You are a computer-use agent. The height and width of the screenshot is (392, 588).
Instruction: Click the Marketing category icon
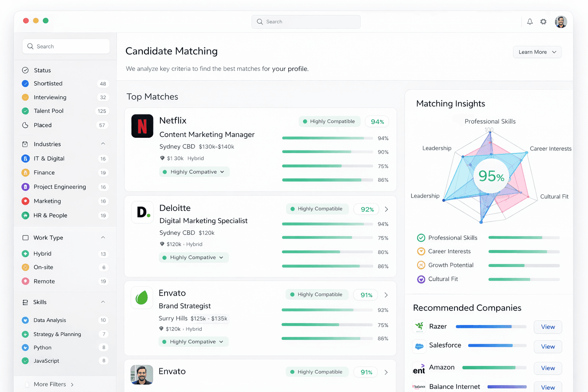(25, 201)
